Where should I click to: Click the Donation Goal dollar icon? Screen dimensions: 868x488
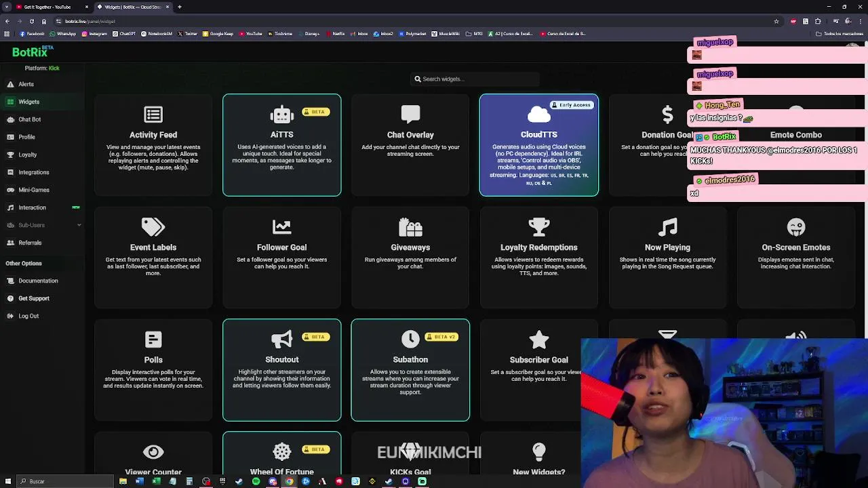pos(667,115)
